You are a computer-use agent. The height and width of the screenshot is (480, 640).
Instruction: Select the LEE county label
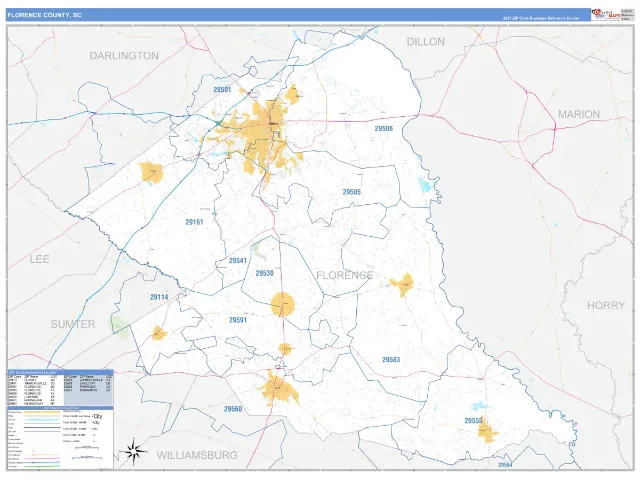coord(40,259)
